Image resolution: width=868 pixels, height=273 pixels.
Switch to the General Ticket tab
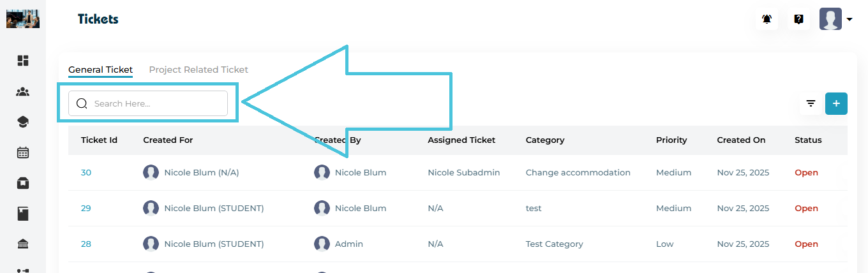pyautogui.click(x=100, y=70)
